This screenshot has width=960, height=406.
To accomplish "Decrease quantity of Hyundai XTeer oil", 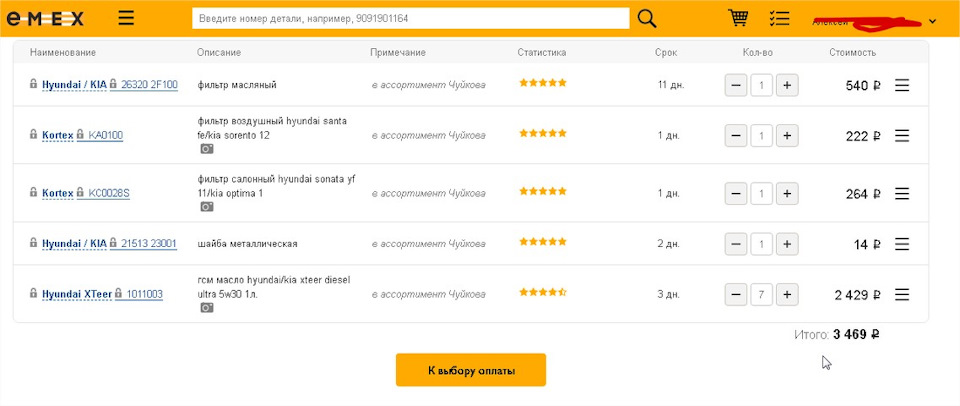I will (x=736, y=294).
